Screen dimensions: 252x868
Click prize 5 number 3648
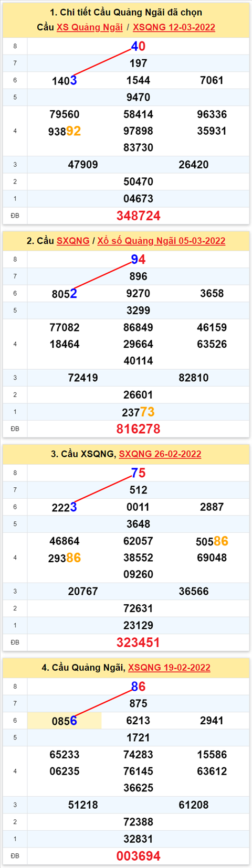(x=138, y=524)
